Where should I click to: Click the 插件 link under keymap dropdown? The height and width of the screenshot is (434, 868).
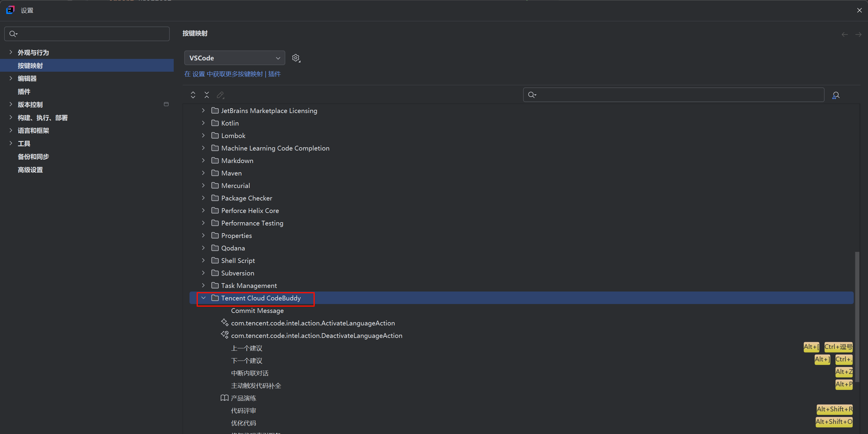click(x=274, y=74)
